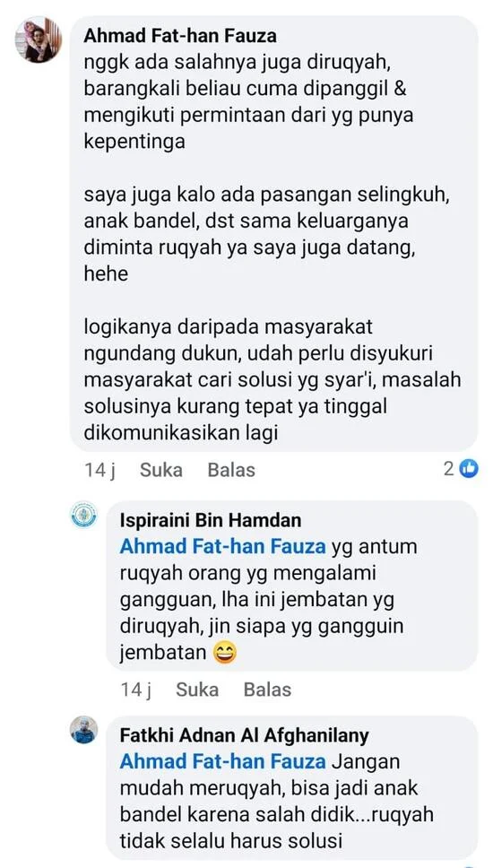Click the blue thumbs-up reaction icon
Screen dimensions: 493x868
469,470
